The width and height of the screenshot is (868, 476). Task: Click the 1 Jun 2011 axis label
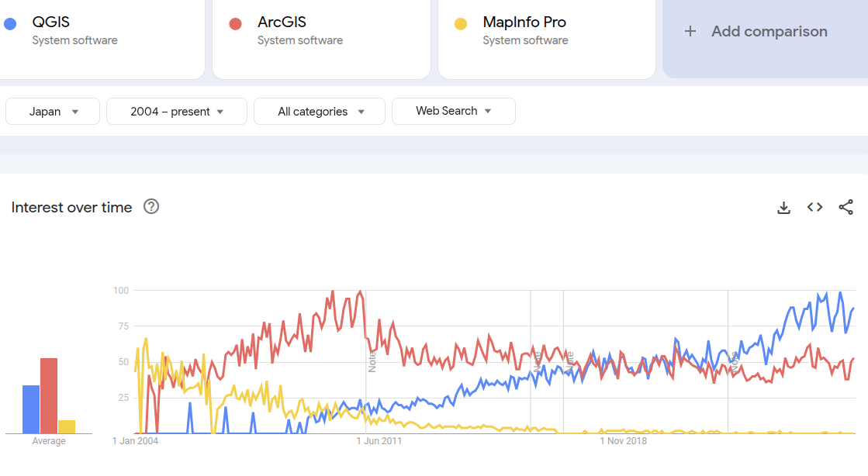tap(378, 440)
